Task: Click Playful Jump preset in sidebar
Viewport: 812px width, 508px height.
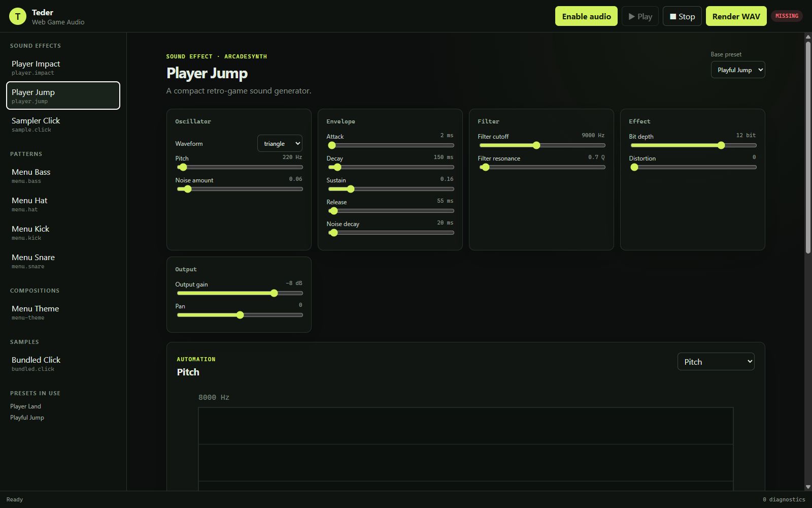Action: (x=27, y=418)
